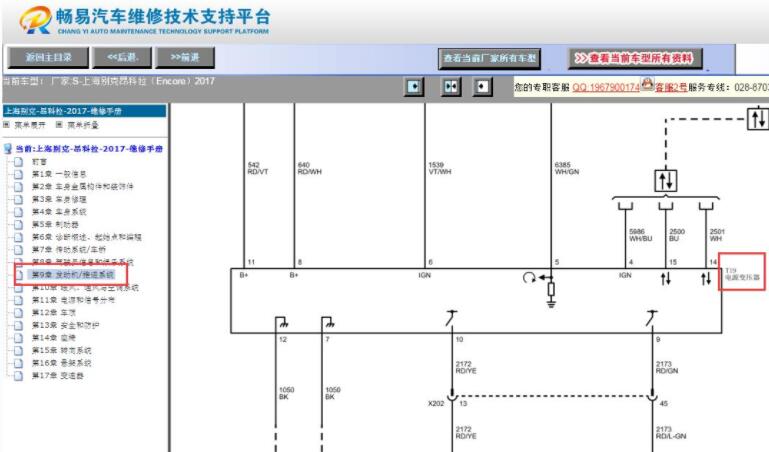Open 第2章 body metal components chapter
Viewport: 769px width, 452px height.
(x=82, y=187)
